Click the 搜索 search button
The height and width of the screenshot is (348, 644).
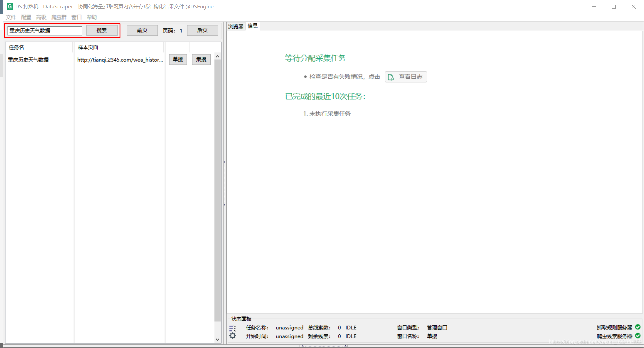[x=102, y=30]
